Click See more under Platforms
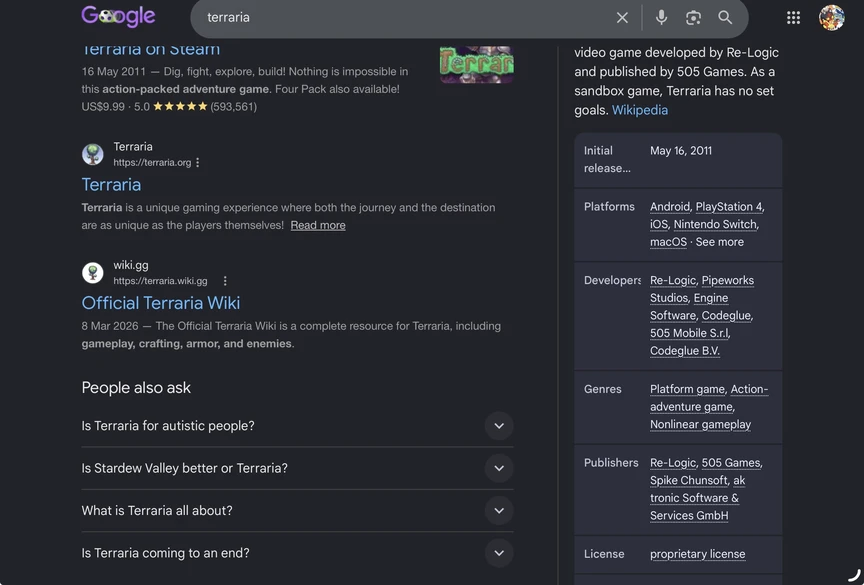 (x=720, y=242)
